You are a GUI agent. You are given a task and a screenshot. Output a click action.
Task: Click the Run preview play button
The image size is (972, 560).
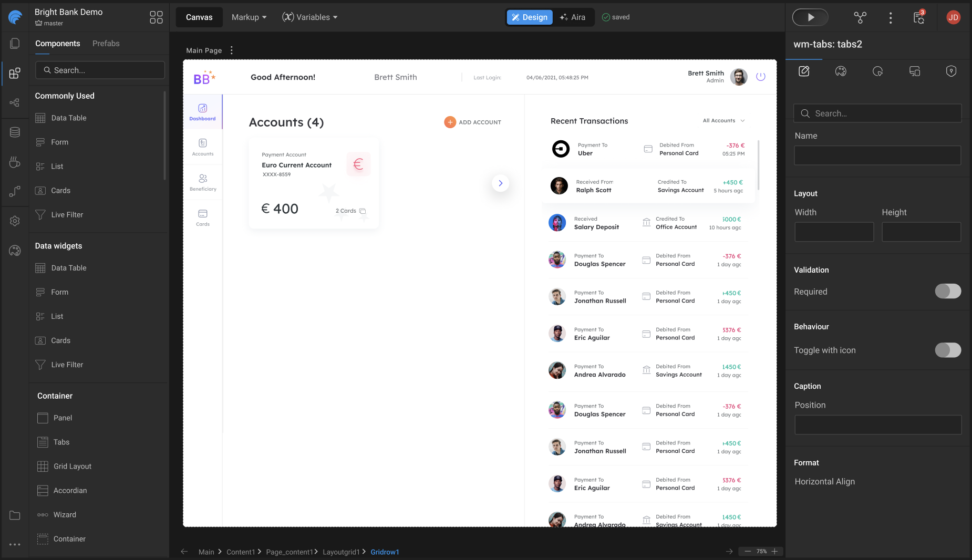(x=810, y=17)
